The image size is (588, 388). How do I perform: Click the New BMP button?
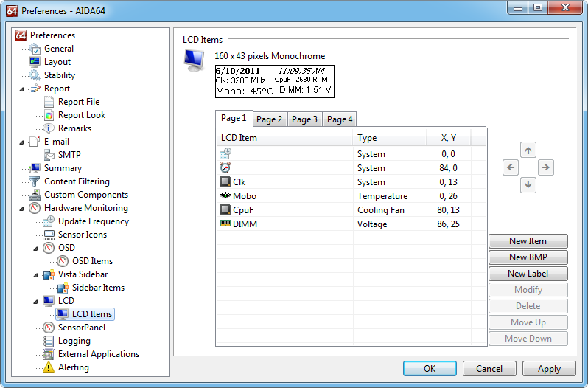(x=528, y=257)
